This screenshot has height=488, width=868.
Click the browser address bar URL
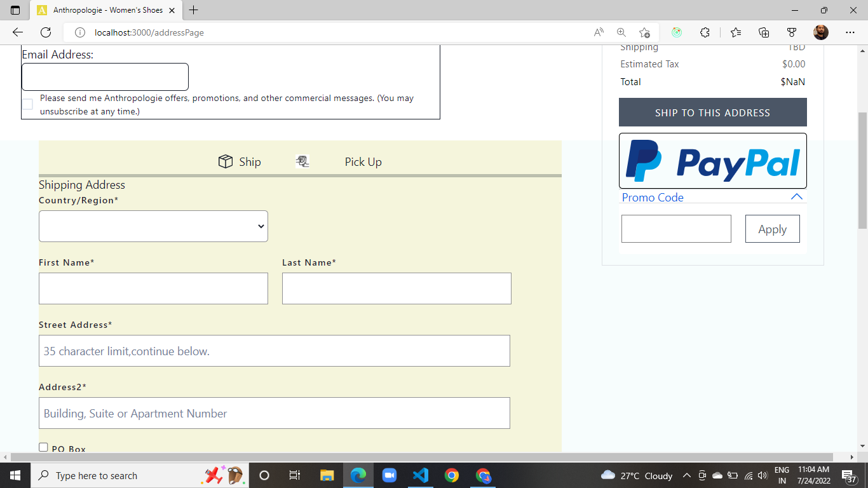pos(149,32)
